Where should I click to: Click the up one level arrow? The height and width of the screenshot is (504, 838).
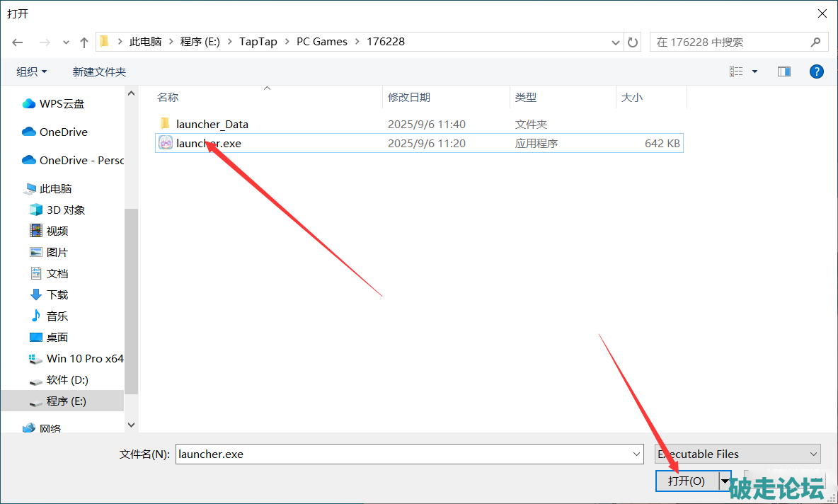tap(84, 42)
